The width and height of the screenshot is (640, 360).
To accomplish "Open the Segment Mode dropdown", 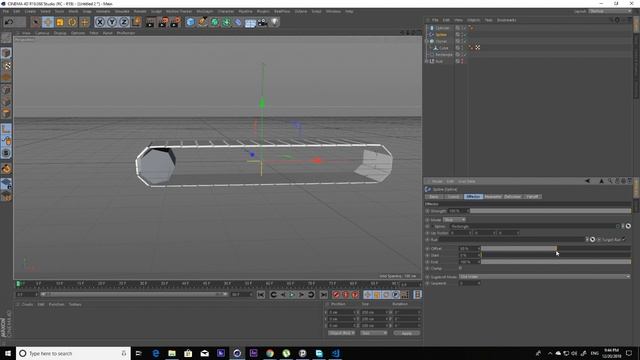I will click(x=544, y=277).
